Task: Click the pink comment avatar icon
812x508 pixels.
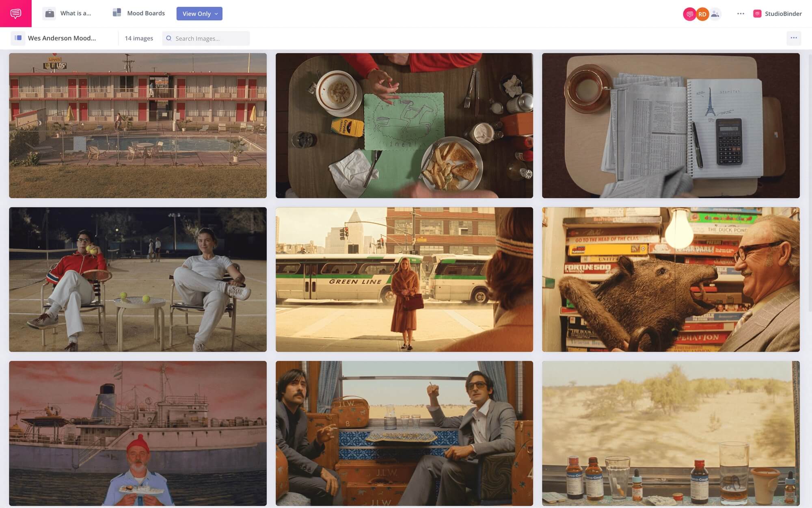Action: (689, 14)
